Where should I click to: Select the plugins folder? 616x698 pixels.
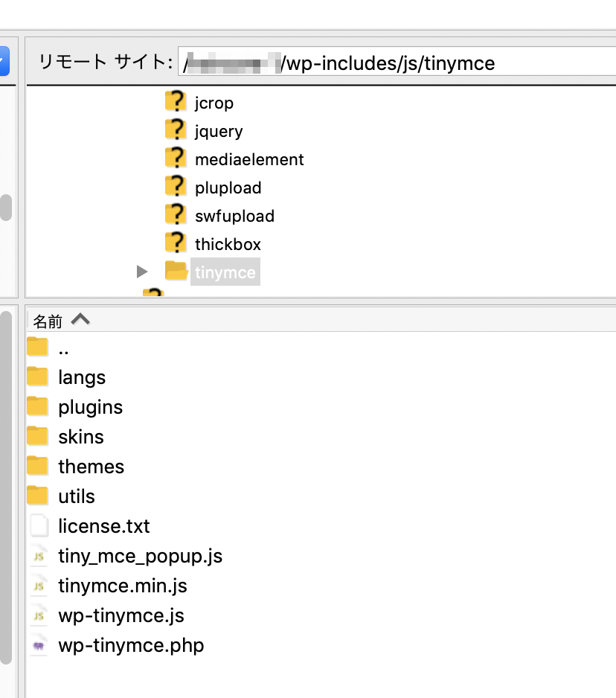(x=90, y=407)
